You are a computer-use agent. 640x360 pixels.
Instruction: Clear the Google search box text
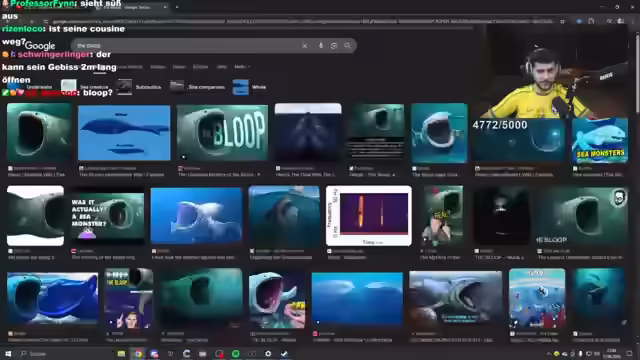click(304, 46)
